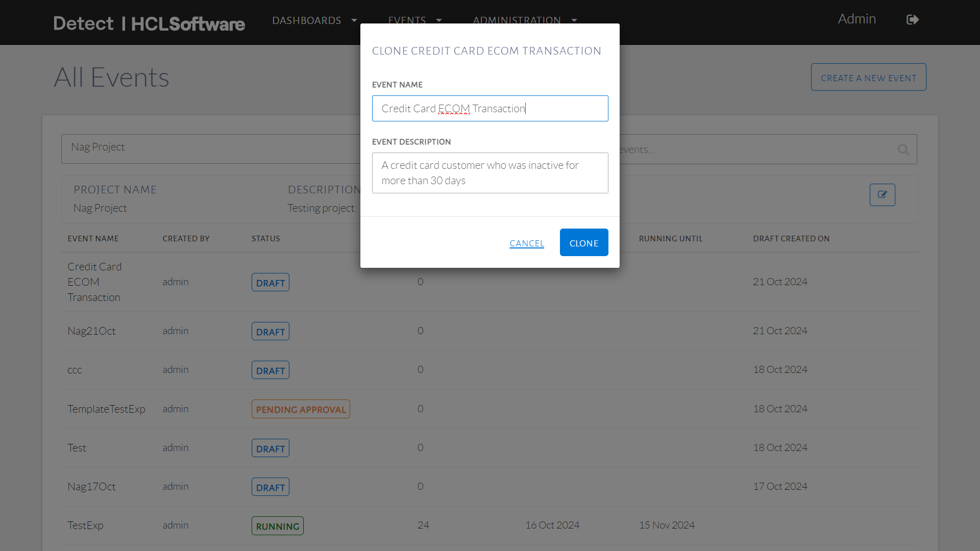Viewport: 980px width, 551px height.
Task: Click the logout icon next to Admin
Action: pyautogui.click(x=912, y=20)
